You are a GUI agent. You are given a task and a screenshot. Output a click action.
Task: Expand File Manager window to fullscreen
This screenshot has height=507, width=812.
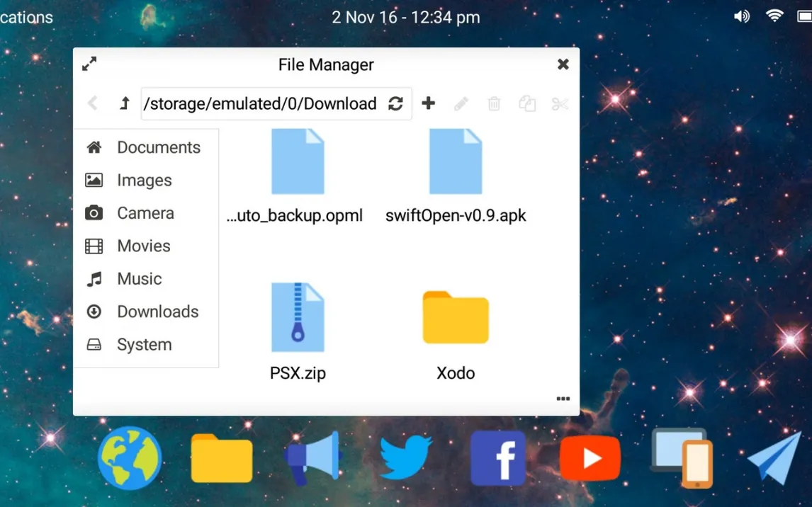coord(89,64)
